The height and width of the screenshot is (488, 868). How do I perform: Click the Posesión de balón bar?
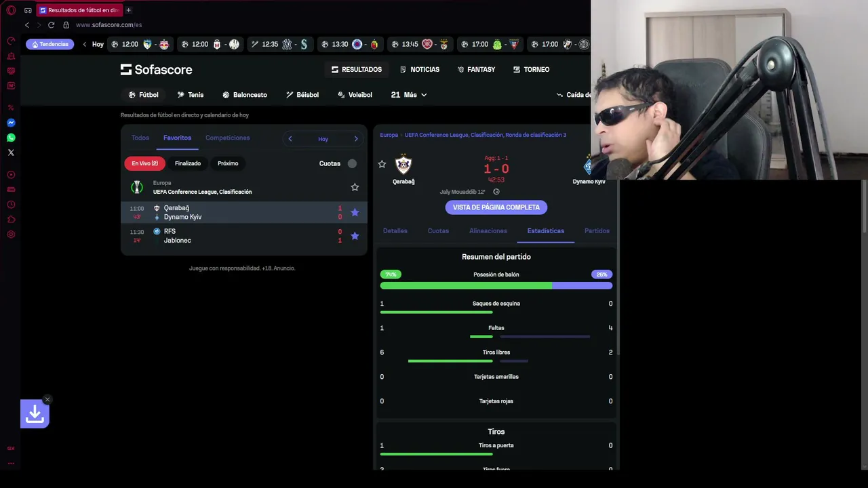pos(496,285)
